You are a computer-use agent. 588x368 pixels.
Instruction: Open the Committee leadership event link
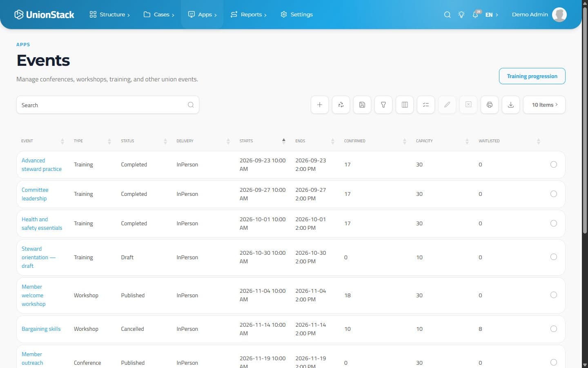click(35, 194)
